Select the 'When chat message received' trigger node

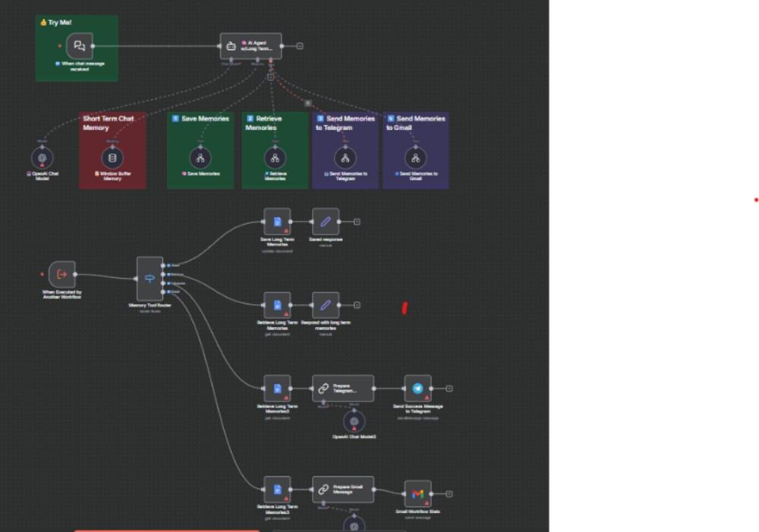click(80, 46)
